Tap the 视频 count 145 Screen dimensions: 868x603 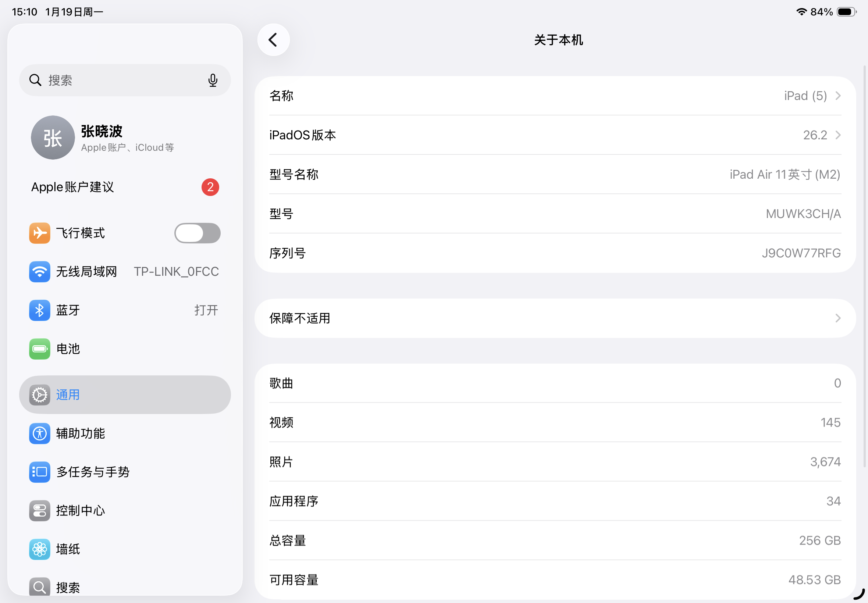pos(830,423)
